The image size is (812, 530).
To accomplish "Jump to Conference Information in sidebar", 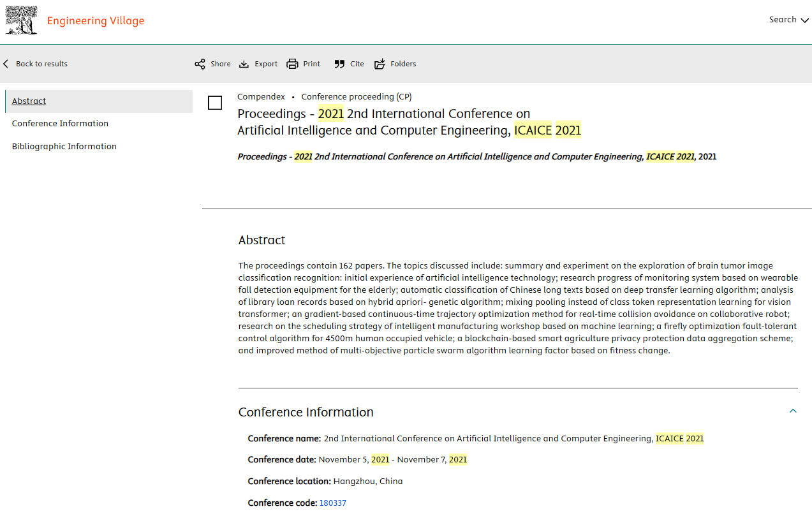I will (x=60, y=124).
